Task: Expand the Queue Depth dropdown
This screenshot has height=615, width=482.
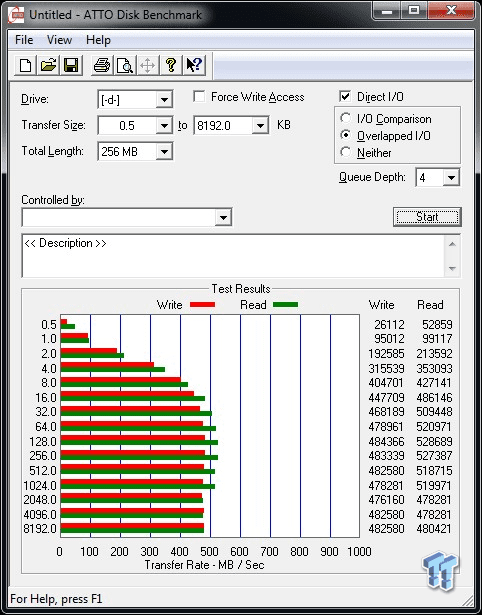Action: tap(451, 178)
